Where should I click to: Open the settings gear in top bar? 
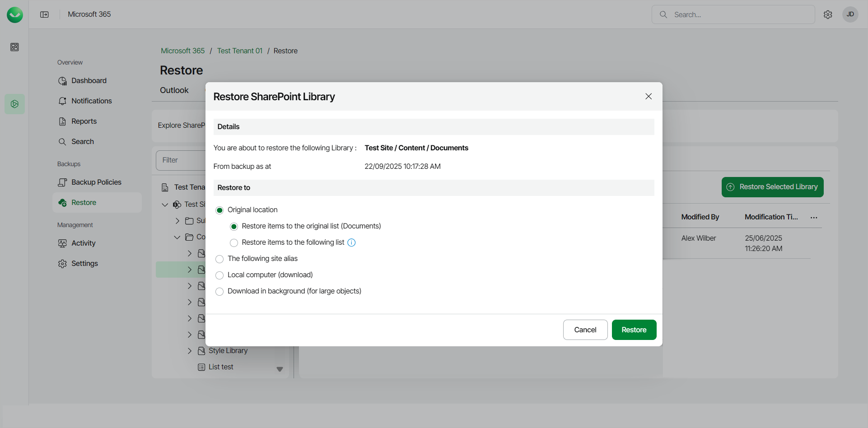[x=828, y=14]
